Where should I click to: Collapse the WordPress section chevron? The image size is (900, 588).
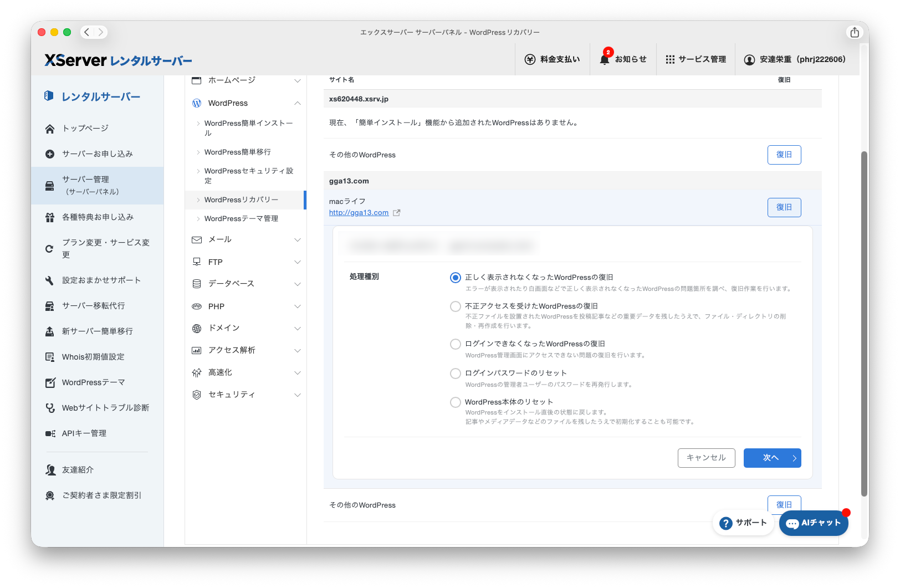point(298,103)
